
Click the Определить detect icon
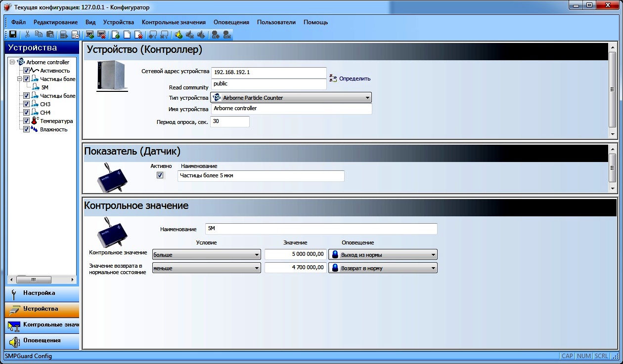click(333, 79)
